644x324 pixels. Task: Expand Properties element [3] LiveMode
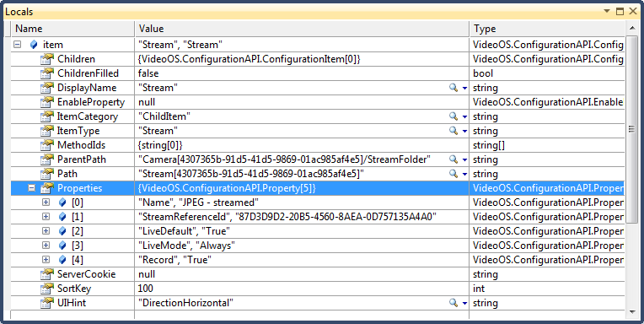46,246
